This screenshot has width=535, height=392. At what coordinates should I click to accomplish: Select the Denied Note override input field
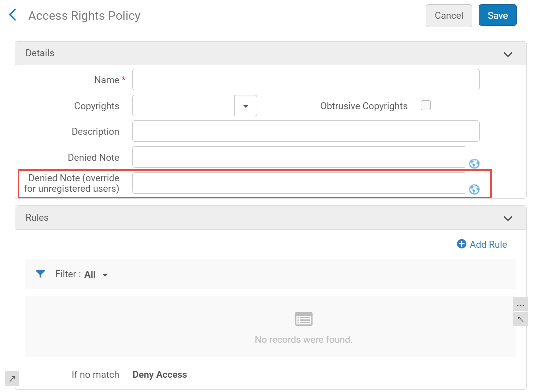(298, 183)
